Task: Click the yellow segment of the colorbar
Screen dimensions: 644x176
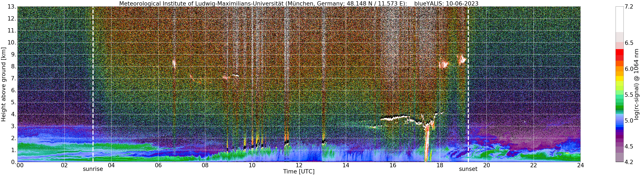Action: (x=619, y=79)
